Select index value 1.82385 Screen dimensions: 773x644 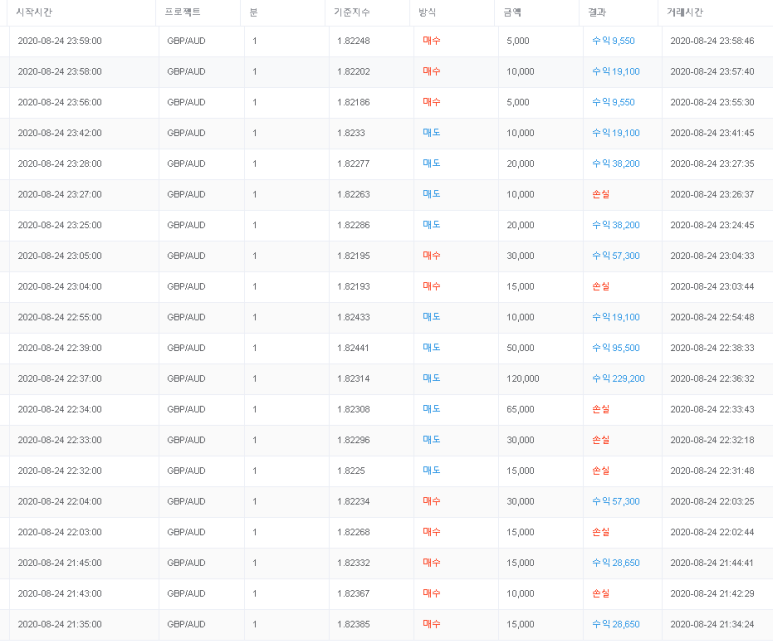(x=353, y=624)
